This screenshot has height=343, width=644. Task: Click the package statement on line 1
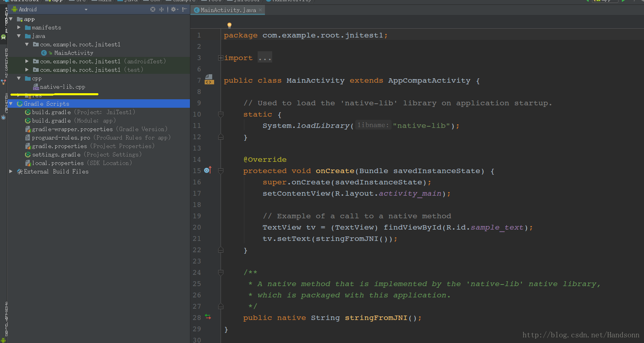(x=306, y=36)
